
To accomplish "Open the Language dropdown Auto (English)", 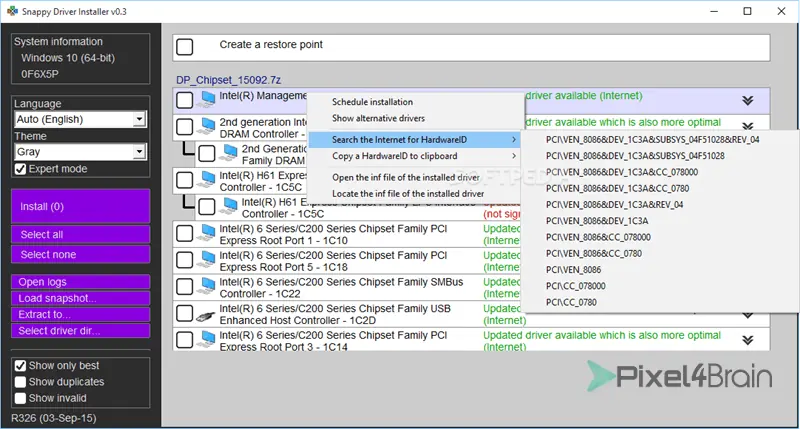I will click(x=81, y=119).
